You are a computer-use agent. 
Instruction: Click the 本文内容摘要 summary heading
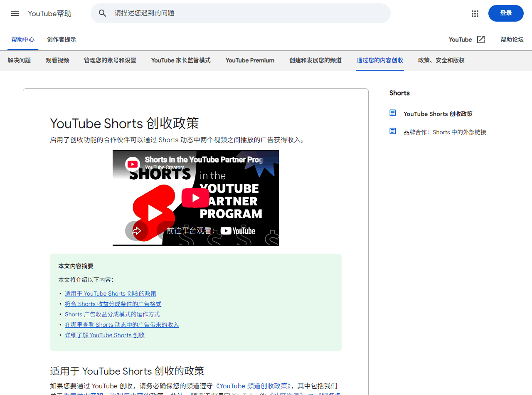[76, 266]
